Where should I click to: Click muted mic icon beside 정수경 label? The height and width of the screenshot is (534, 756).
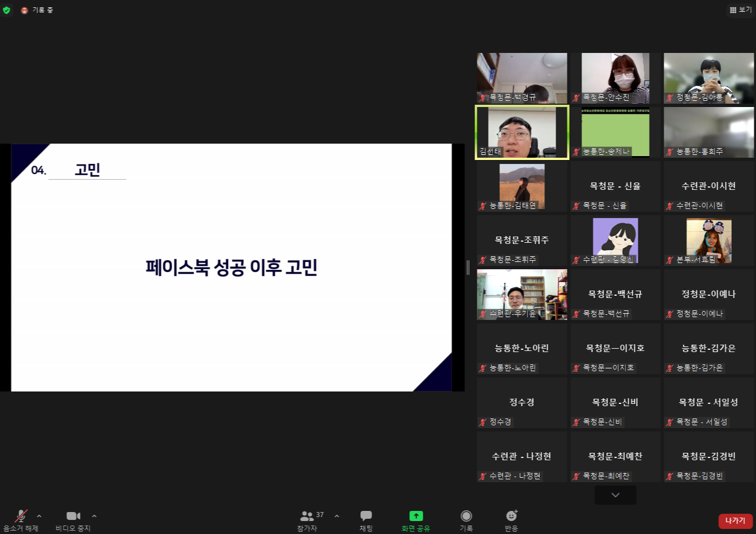(483, 422)
